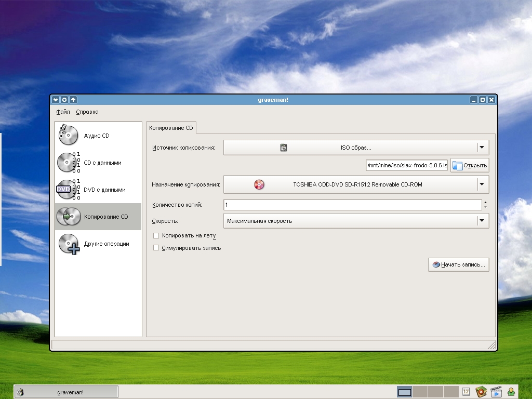Click the ISO image file path field

pyautogui.click(x=407, y=165)
